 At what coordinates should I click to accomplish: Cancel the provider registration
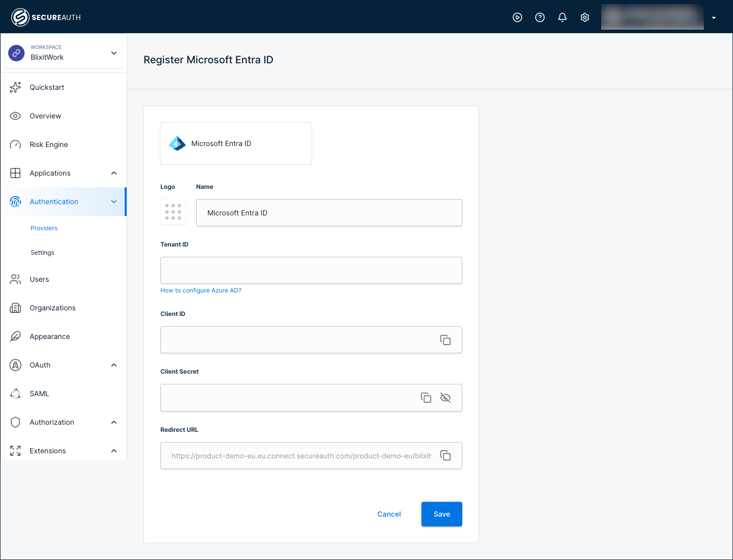[x=389, y=514]
